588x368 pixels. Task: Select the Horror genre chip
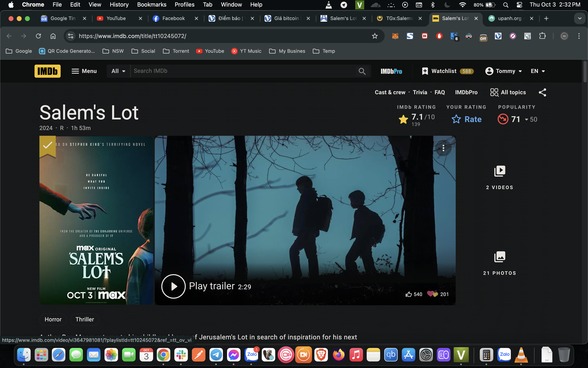tap(53, 319)
